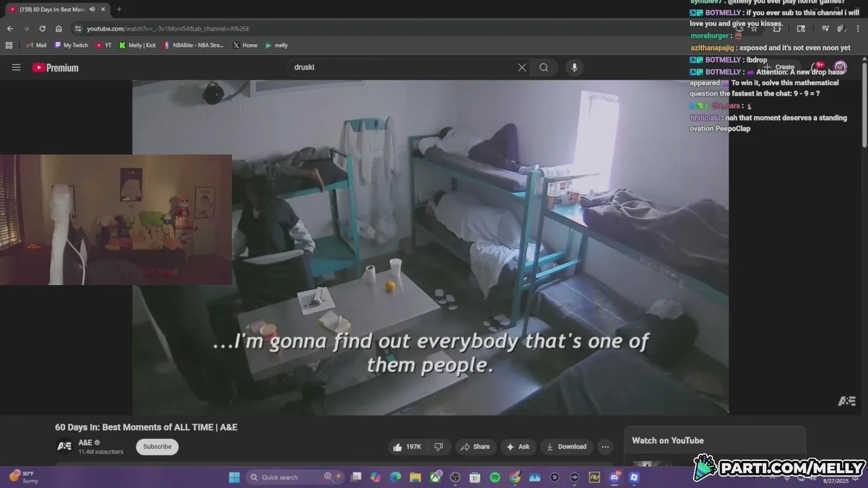Open the Xbox app from taskbar
The height and width of the screenshot is (488, 868).
point(435,477)
